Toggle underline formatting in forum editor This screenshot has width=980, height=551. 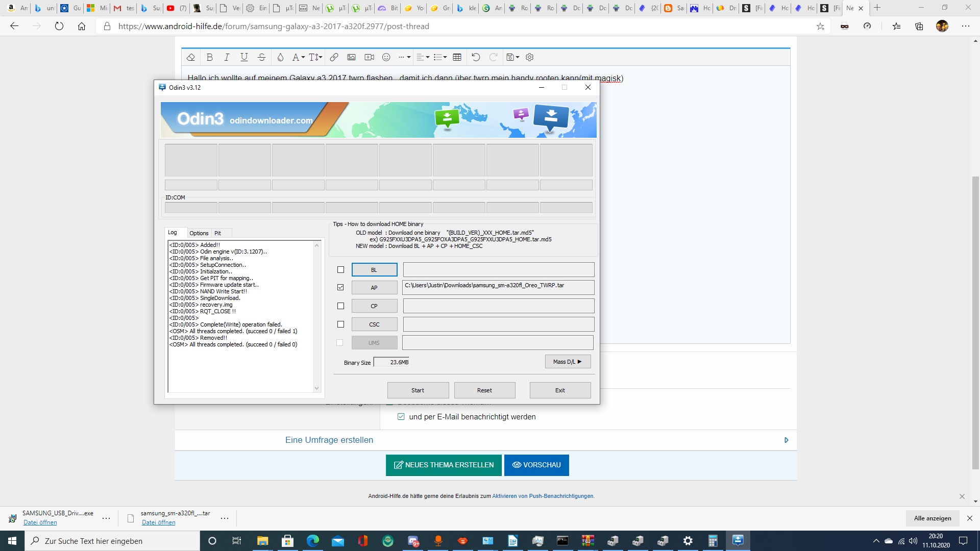(x=244, y=57)
